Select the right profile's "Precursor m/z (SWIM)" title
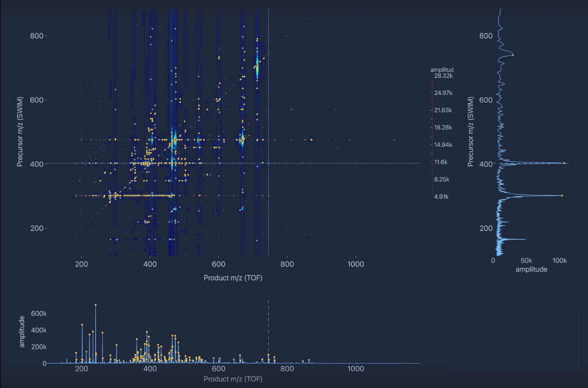The image size is (588, 388). coord(471,132)
